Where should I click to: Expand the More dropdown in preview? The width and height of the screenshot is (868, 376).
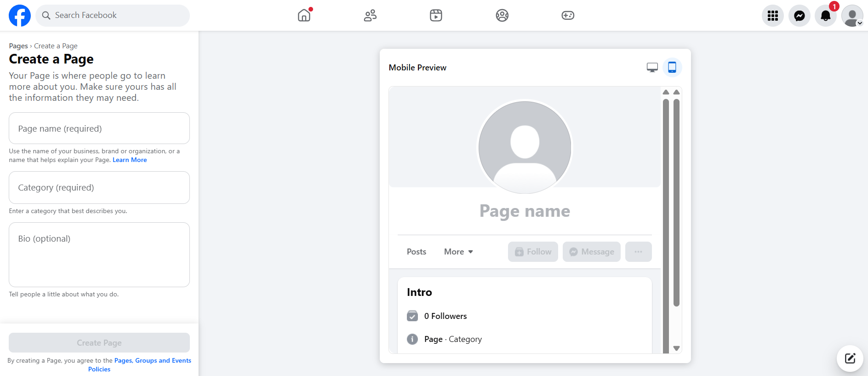[x=458, y=252]
